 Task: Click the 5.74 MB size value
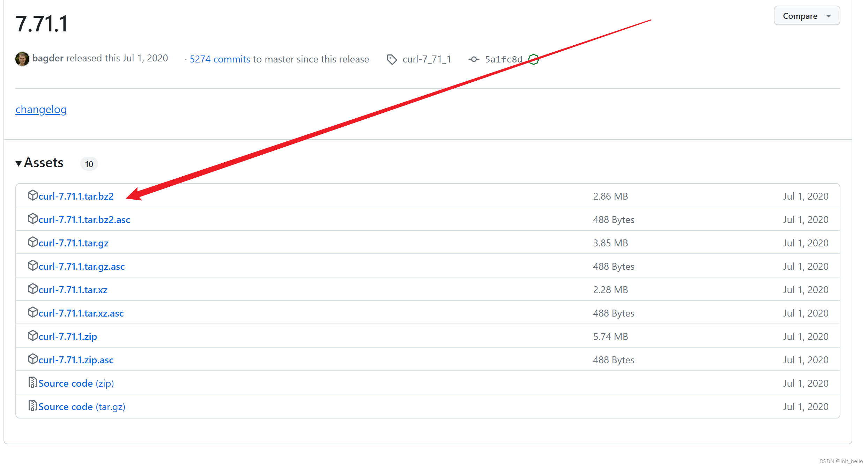pyautogui.click(x=610, y=336)
